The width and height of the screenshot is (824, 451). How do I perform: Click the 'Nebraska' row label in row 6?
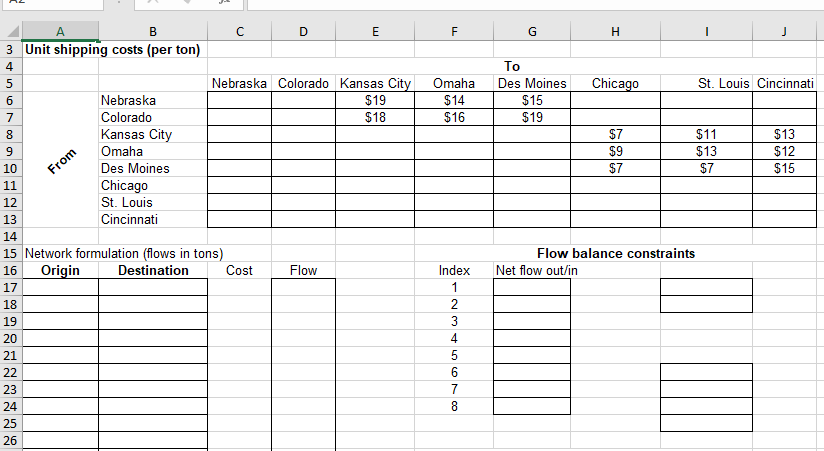pos(153,100)
